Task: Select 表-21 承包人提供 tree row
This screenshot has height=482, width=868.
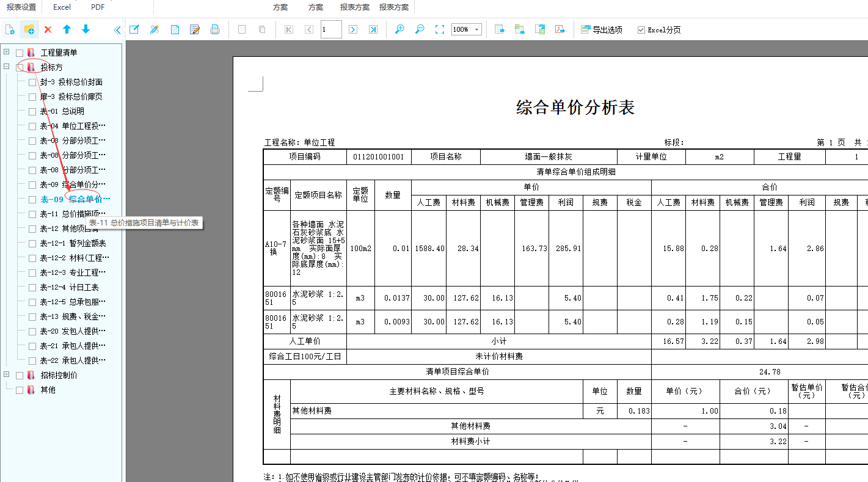Action: pos(73,346)
